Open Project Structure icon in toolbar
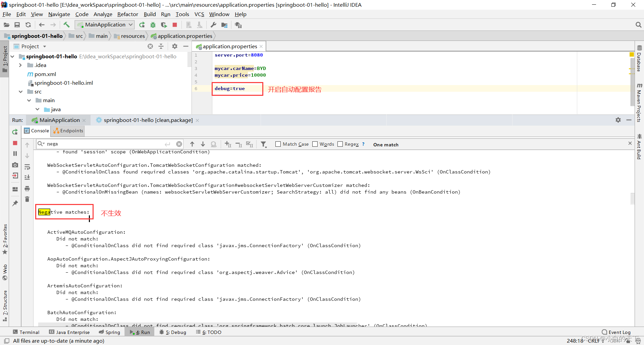 point(224,25)
